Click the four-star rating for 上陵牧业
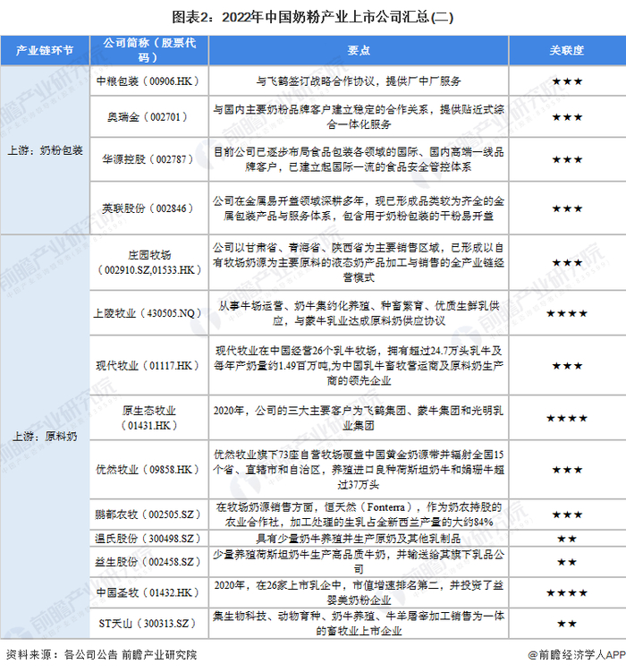626x672 pixels. pos(567,313)
